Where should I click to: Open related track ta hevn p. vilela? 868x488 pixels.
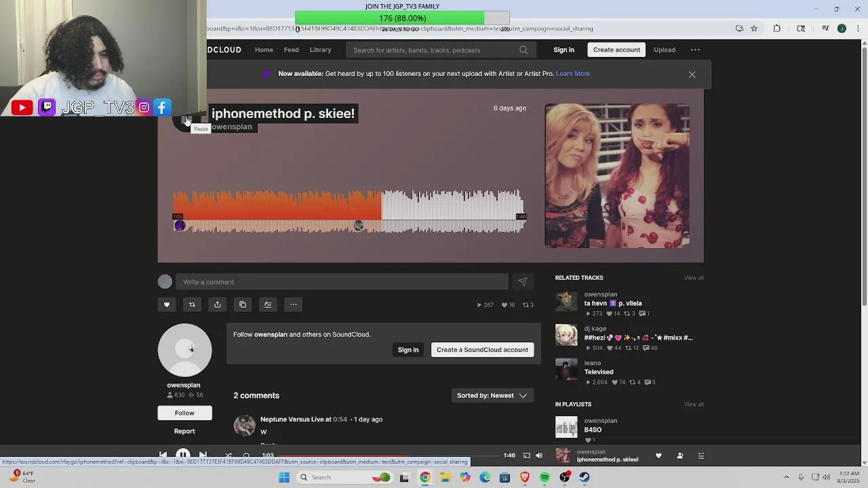click(x=613, y=304)
